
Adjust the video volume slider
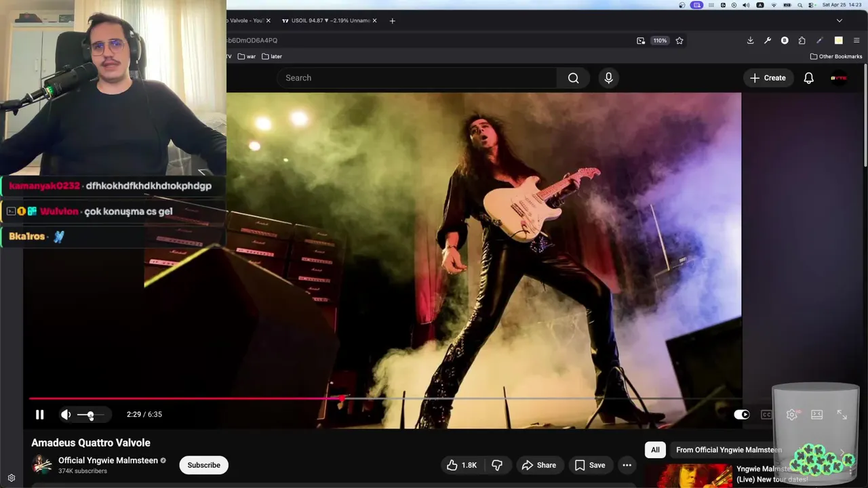(90, 414)
